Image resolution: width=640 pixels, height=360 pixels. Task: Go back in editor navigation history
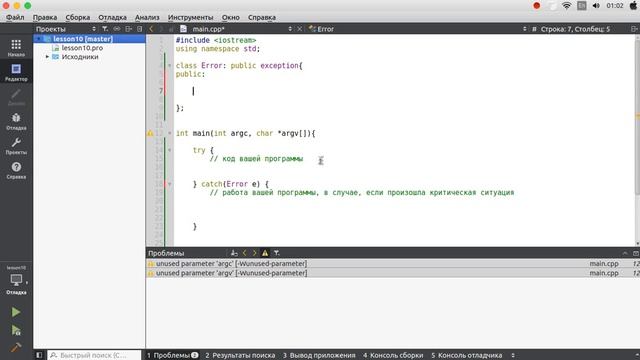click(x=151, y=29)
